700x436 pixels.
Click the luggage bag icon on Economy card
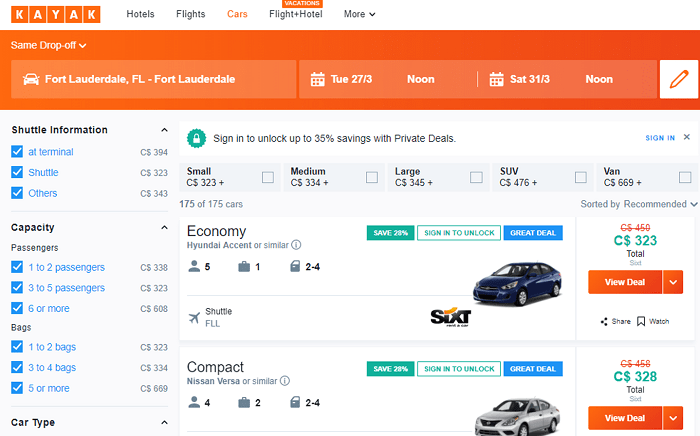[244, 266]
